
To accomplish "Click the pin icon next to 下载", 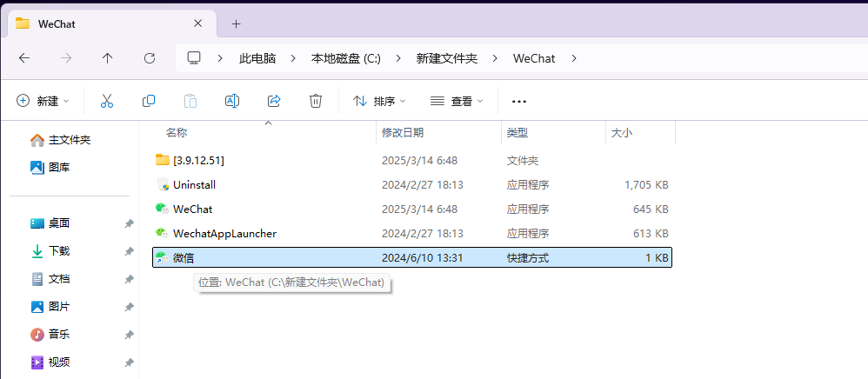I will pos(129,251).
